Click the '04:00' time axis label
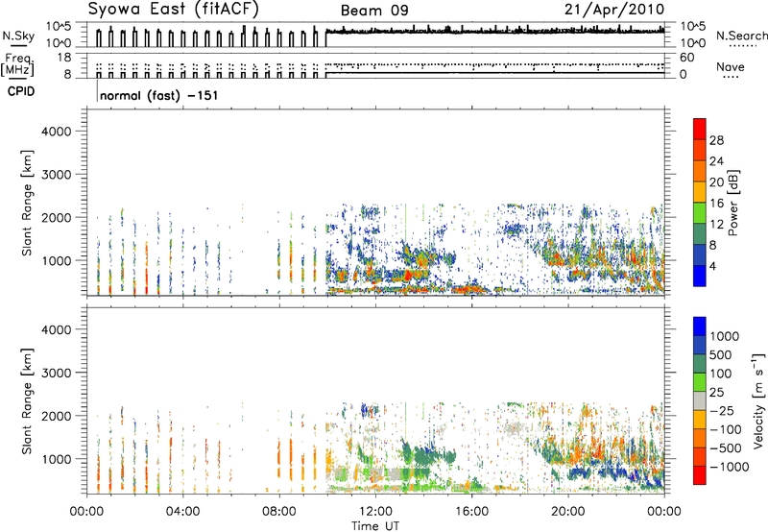 click(183, 512)
